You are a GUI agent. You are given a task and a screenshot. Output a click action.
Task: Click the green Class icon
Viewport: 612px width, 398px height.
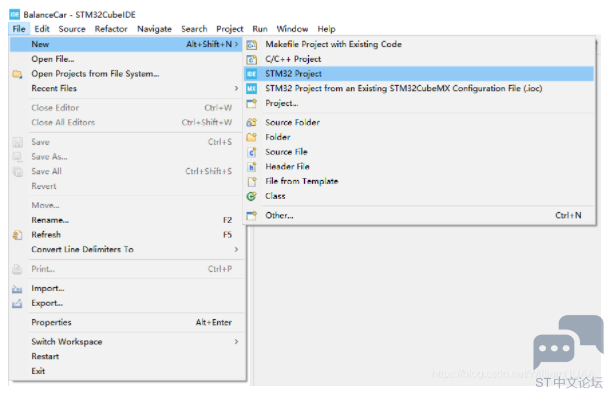[x=252, y=196]
